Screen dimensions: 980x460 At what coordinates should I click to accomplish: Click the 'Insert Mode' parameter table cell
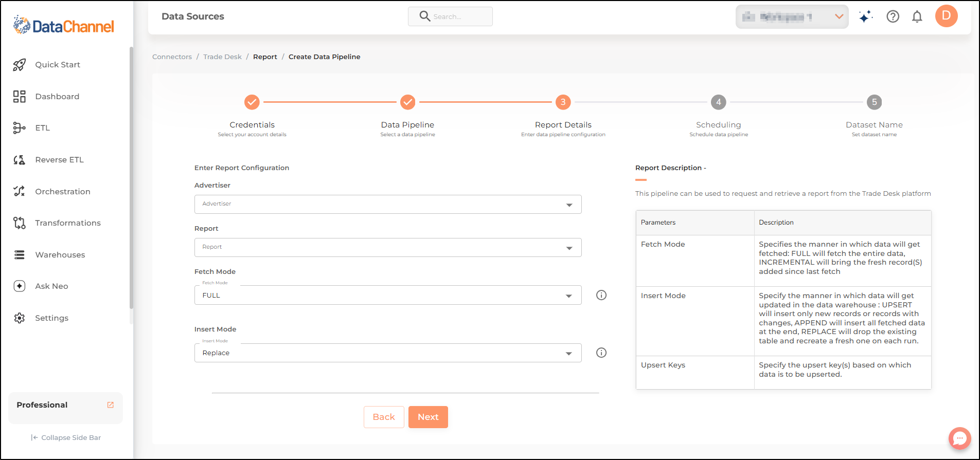pyautogui.click(x=695, y=321)
